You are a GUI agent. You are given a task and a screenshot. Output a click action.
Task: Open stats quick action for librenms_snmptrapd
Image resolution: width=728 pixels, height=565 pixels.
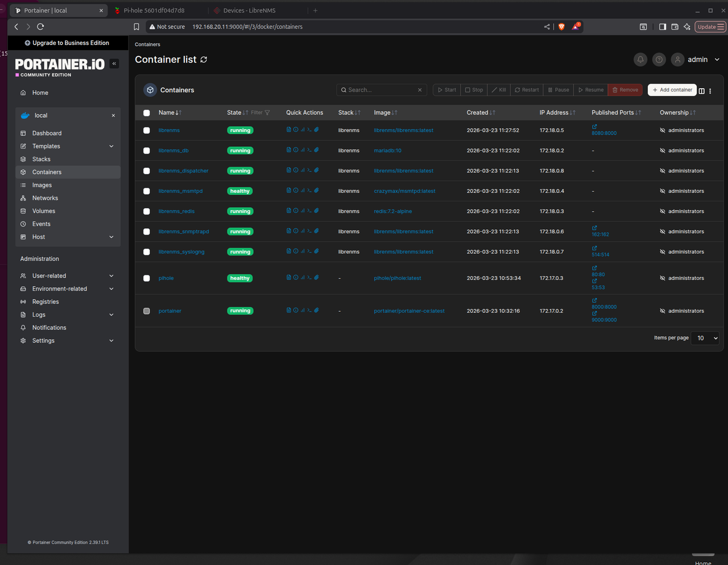pos(303,230)
